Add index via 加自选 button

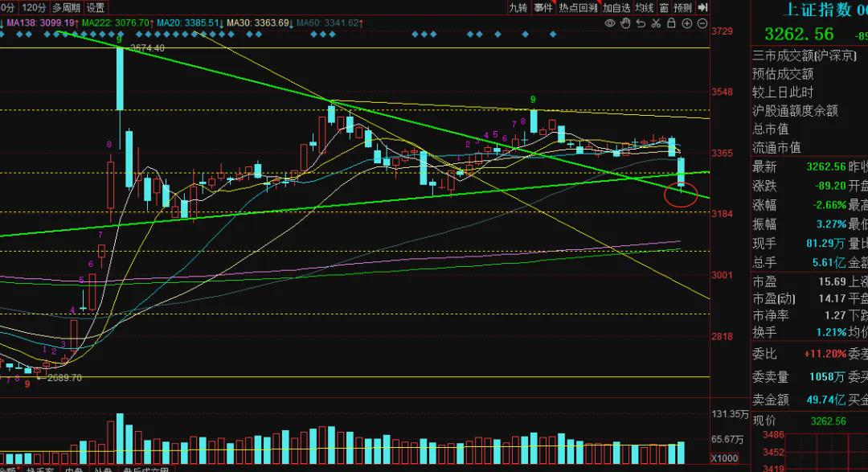coord(616,7)
